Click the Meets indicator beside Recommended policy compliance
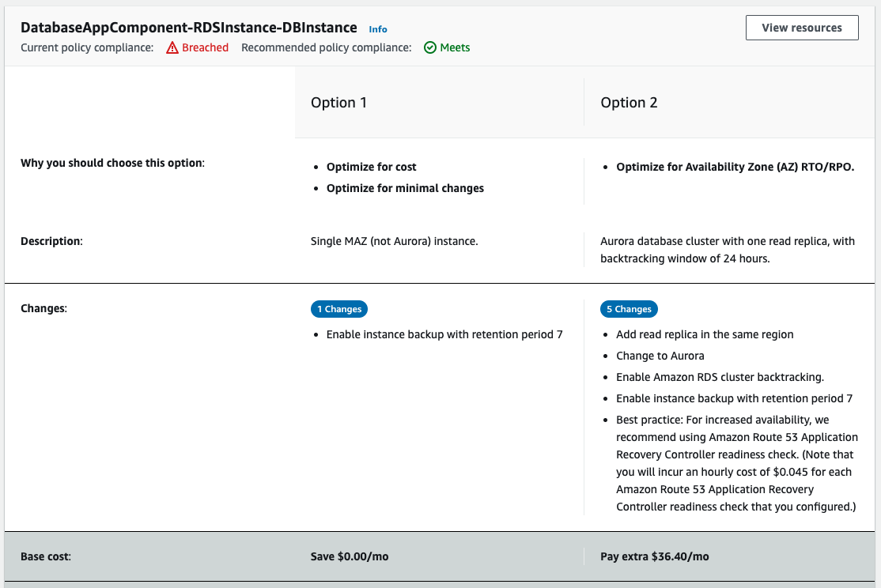This screenshot has width=881, height=588. point(447,47)
